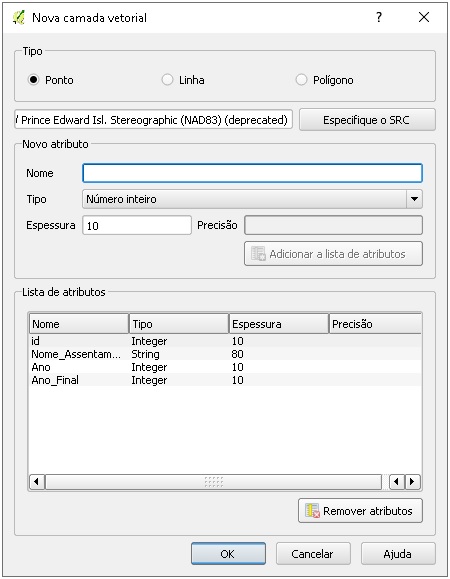Open the Tipo dropdown showing Número inteiro
This screenshot has height=579, width=450.
[253, 199]
